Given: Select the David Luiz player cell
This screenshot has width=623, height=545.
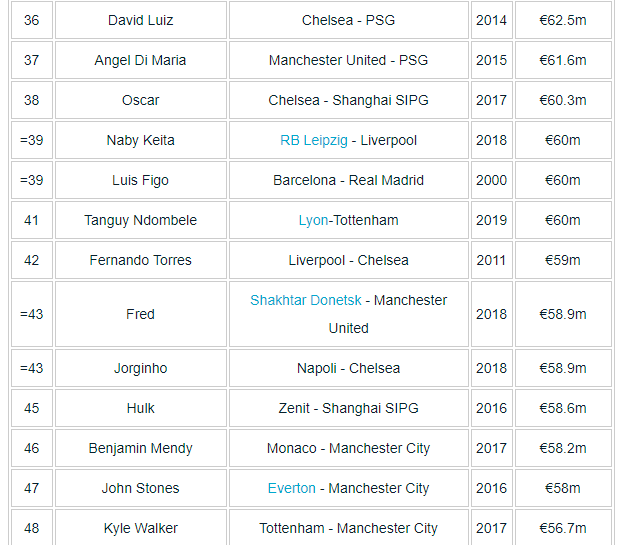Looking at the screenshot, I should pyautogui.click(x=140, y=20).
